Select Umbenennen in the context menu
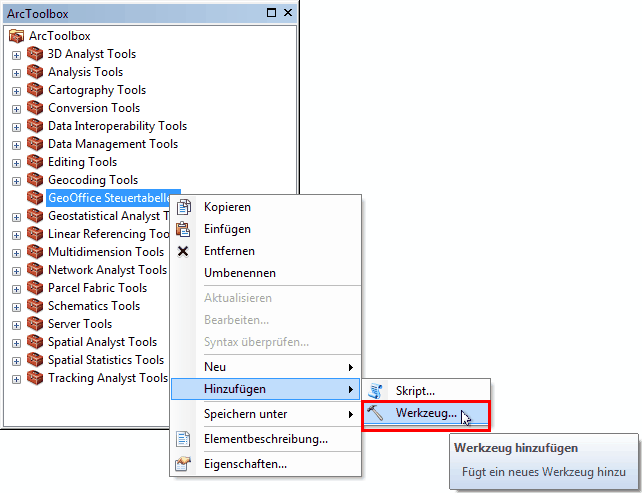This screenshot has height=493, width=642. (x=240, y=273)
